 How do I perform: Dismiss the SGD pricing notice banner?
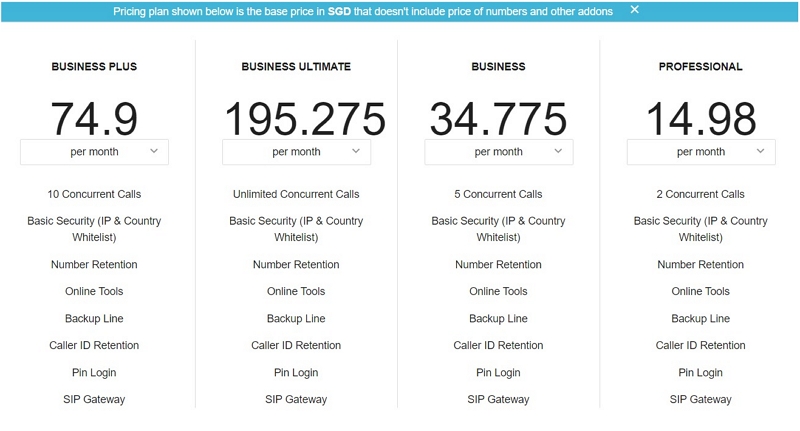click(x=634, y=10)
